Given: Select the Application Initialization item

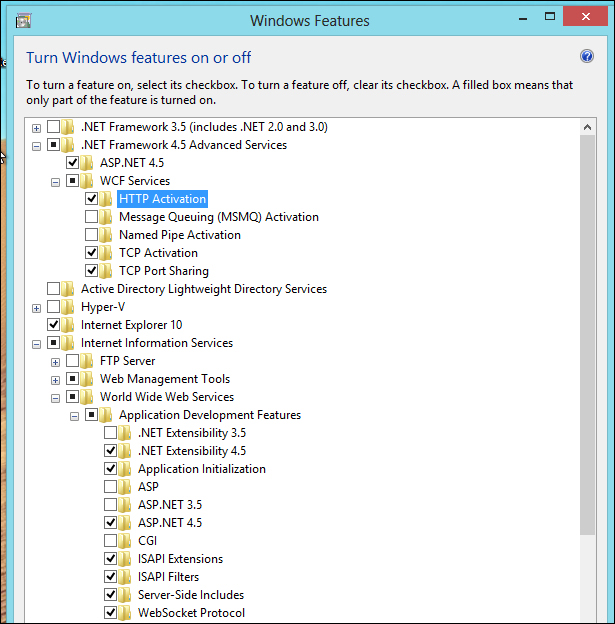Looking at the screenshot, I should click(x=201, y=469).
